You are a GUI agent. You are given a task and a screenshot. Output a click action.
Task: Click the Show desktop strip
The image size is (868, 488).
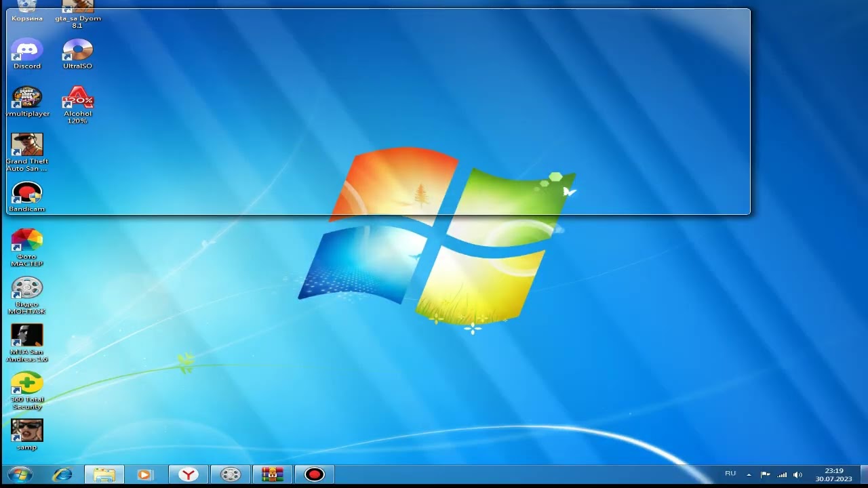863,474
